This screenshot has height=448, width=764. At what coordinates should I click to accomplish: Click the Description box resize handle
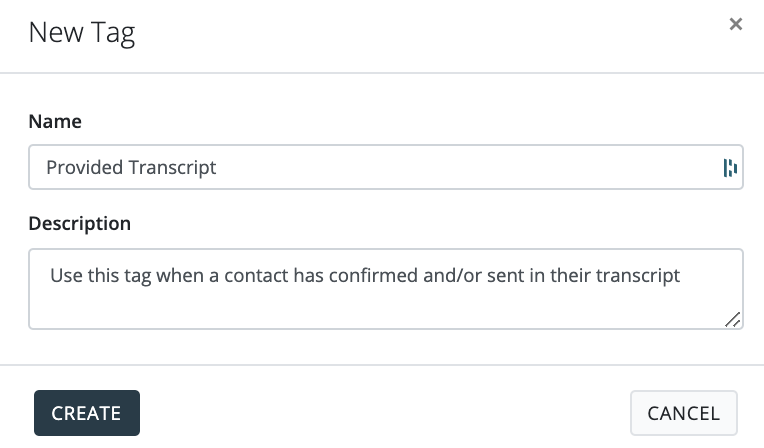click(x=733, y=319)
